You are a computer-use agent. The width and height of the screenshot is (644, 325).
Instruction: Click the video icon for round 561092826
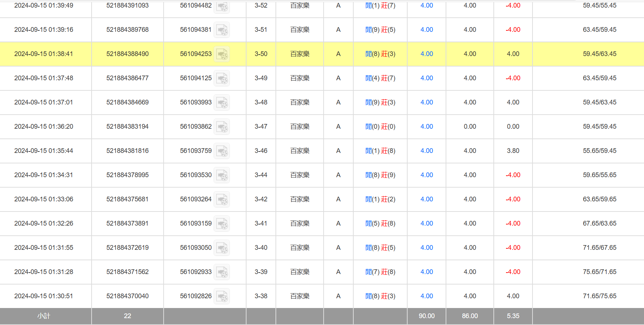coord(222,296)
